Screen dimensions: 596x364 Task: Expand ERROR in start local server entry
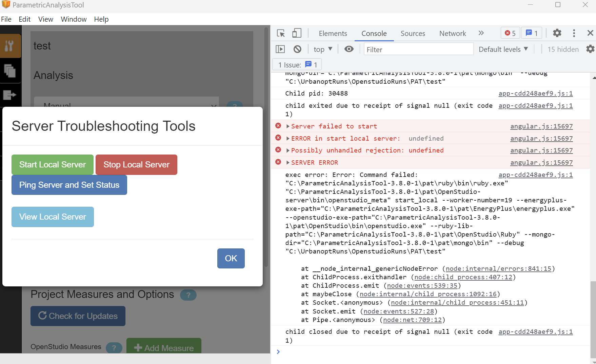(x=288, y=138)
